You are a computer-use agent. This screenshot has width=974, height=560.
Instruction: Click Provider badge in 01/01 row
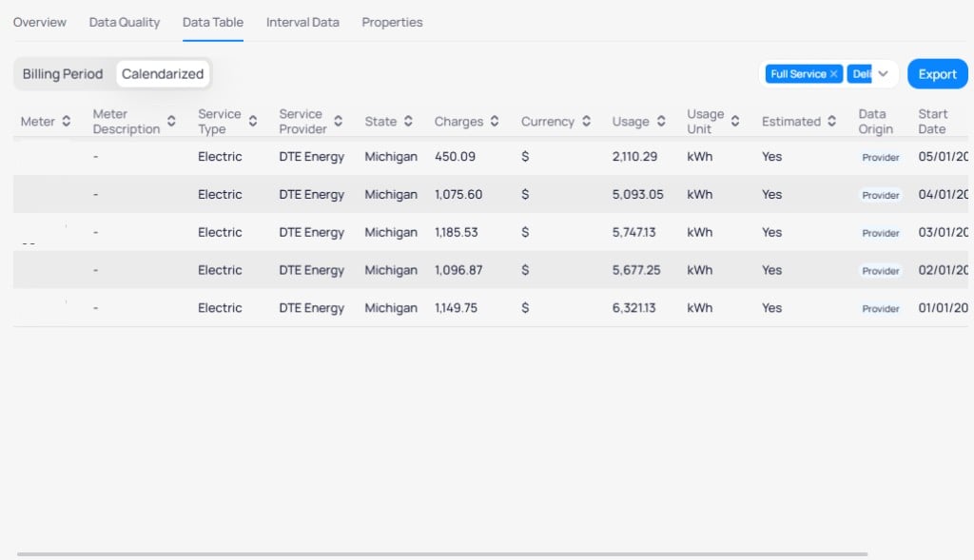click(880, 309)
